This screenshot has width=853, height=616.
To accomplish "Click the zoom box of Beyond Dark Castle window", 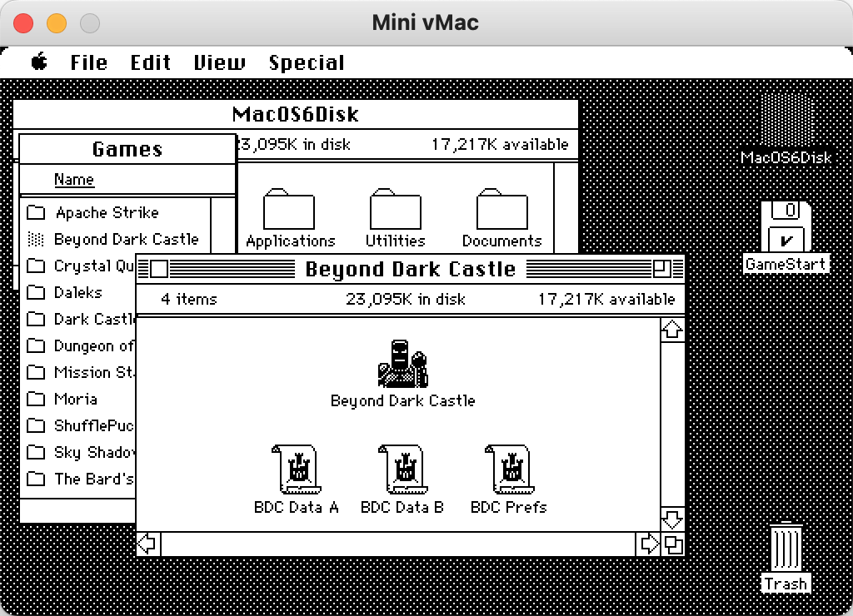I will [662, 269].
